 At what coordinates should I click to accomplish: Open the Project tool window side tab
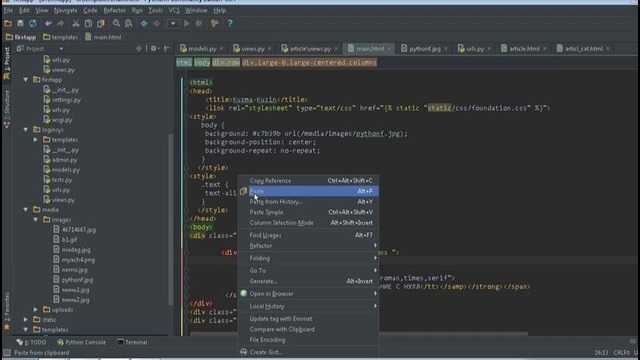[7, 62]
